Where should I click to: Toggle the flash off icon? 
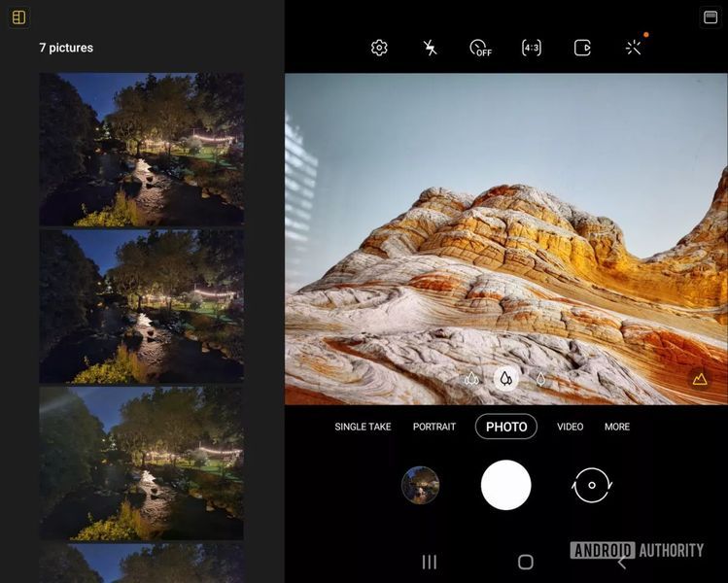pos(430,48)
